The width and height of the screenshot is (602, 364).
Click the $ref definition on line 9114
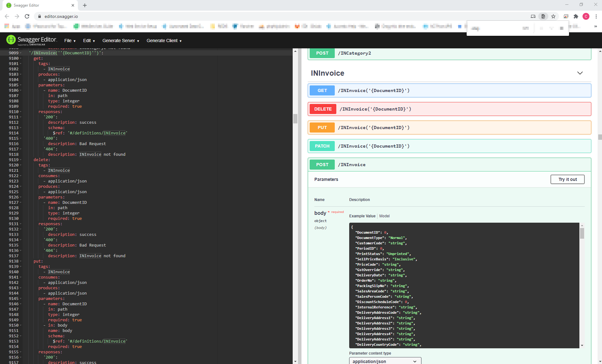point(90,133)
